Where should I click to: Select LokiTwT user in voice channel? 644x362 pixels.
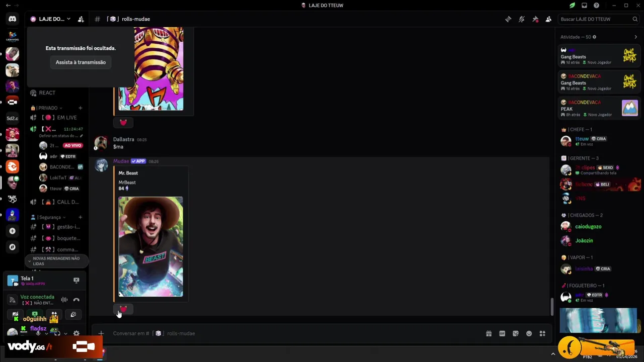60,178
